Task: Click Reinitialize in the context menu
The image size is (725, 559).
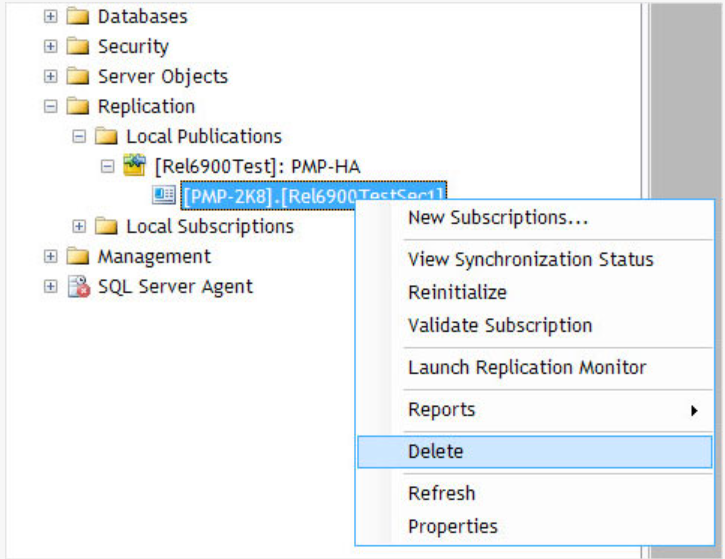Action: [457, 293]
